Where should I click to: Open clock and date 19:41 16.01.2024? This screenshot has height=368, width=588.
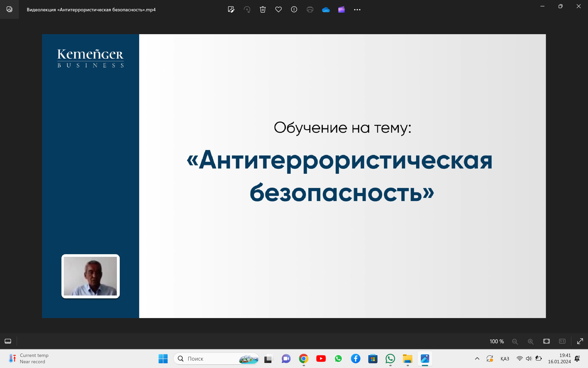point(559,359)
